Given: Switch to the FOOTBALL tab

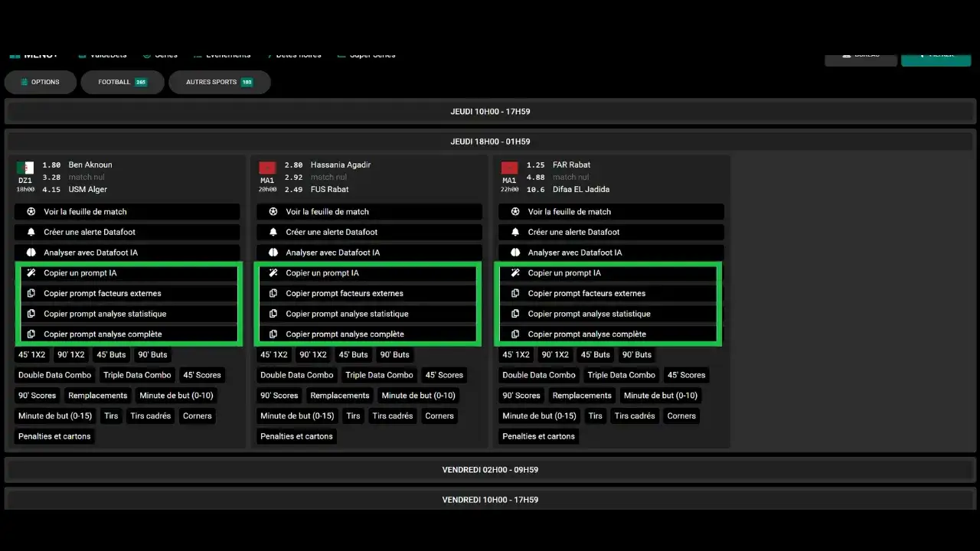Looking at the screenshot, I should pyautogui.click(x=122, y=82).
